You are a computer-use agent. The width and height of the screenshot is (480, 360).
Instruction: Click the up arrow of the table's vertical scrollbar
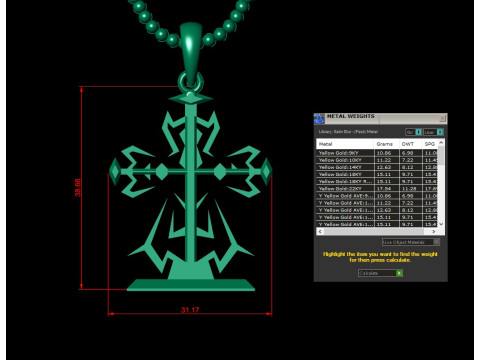[441, 143]
